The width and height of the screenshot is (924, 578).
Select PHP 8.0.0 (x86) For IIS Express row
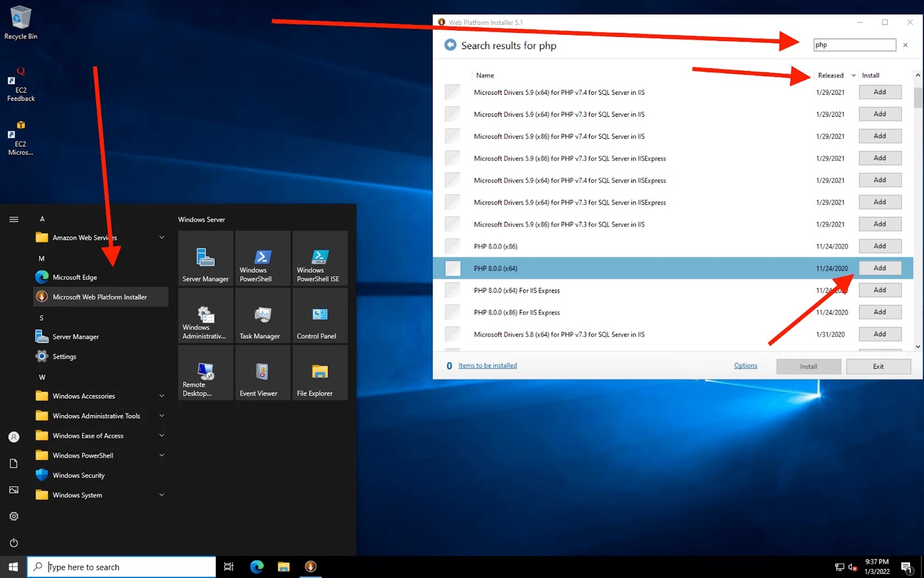click(673, 313)
